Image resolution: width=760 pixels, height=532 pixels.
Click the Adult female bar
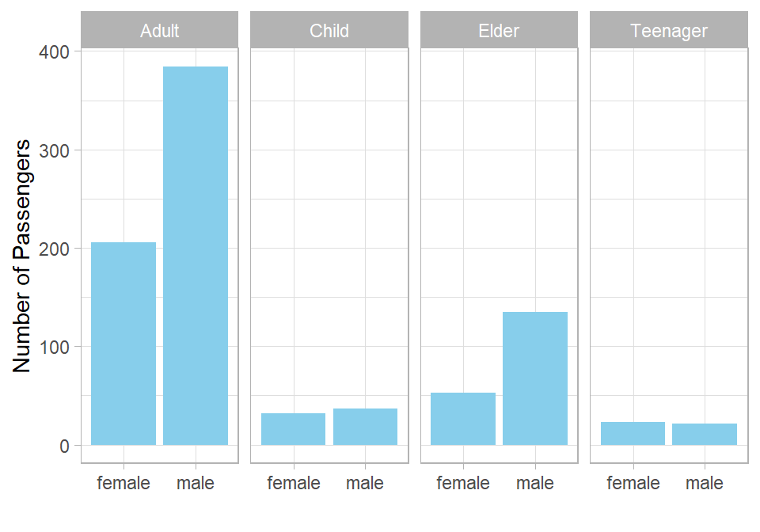(123, 344)
